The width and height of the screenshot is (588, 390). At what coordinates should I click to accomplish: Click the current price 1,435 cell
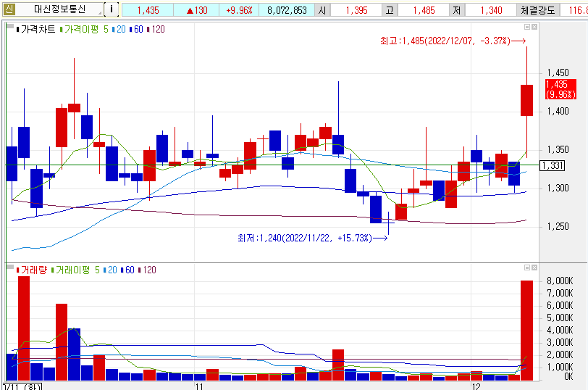point(148,10)
